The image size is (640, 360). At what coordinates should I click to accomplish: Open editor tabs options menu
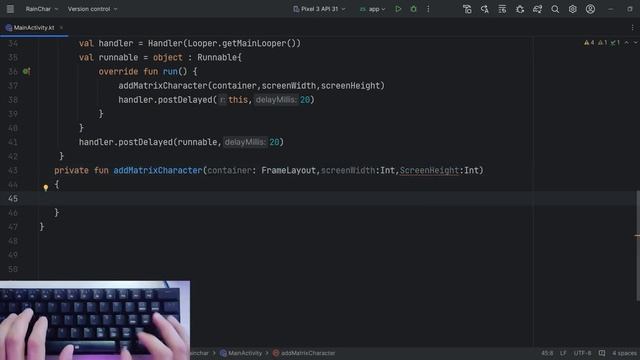click(633, 28)
